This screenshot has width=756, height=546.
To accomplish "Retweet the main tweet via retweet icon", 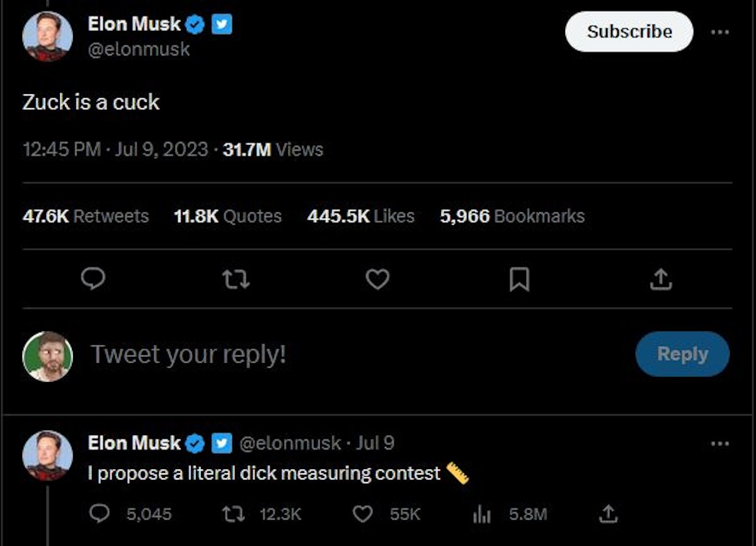I will point(236,279).
